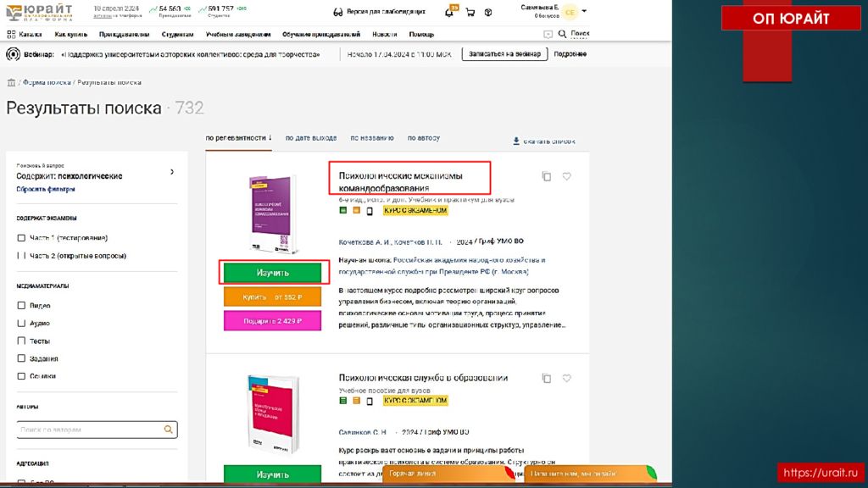Expand the search query chevron

172,172
